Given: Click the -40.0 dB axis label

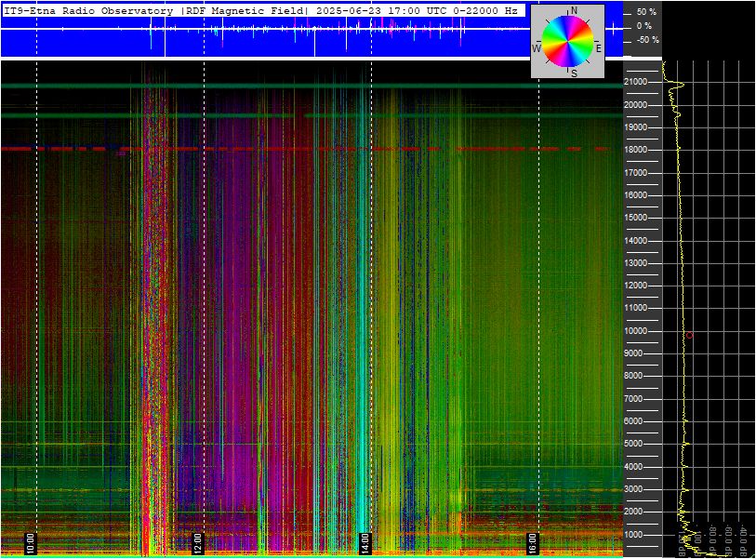Looking at the screenshot, I should click(744, 541).
